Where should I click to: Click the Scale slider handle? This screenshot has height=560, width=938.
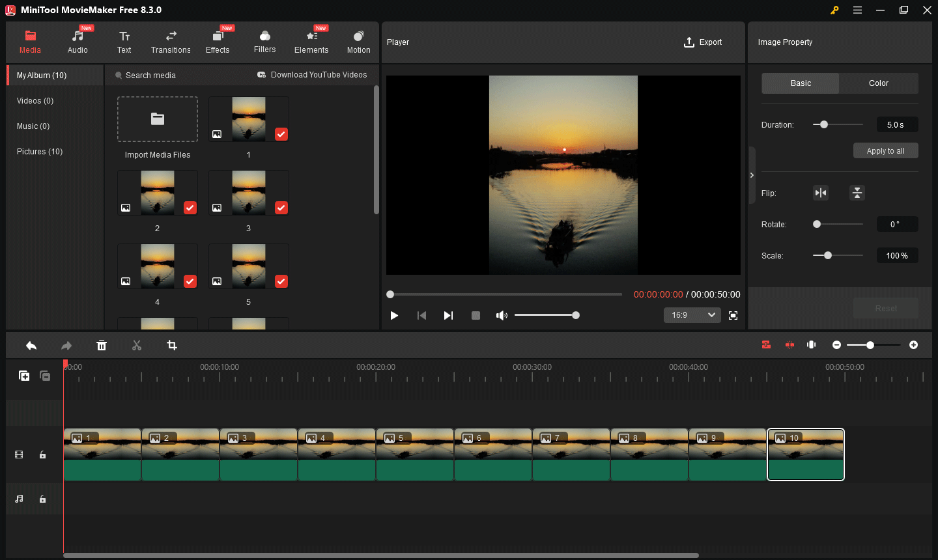[828, 255]
